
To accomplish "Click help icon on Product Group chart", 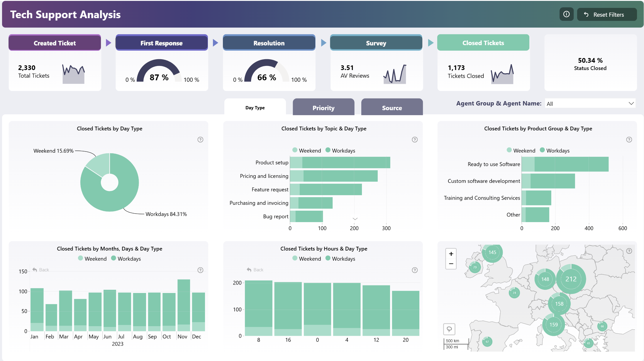I will 629,139.
